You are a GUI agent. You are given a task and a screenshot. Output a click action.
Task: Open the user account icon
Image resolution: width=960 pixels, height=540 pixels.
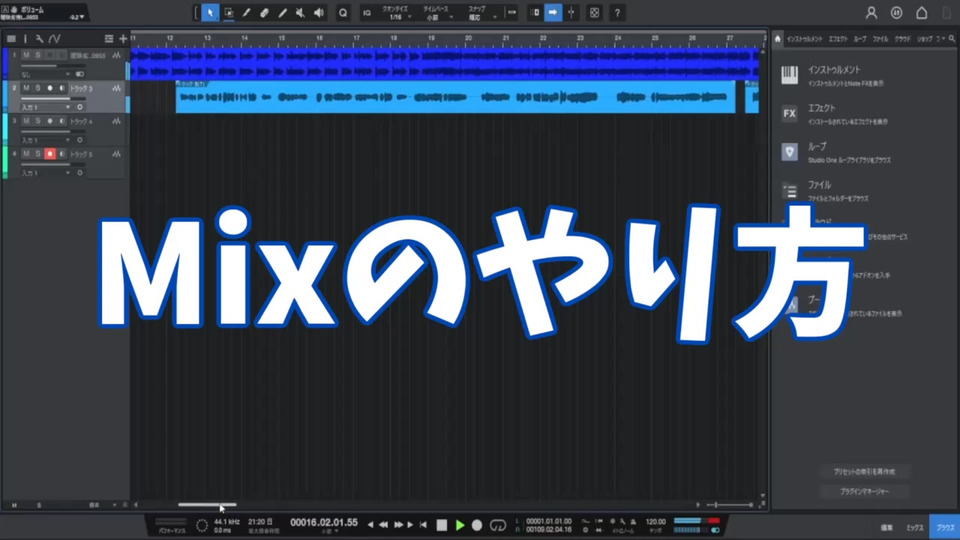871,12
